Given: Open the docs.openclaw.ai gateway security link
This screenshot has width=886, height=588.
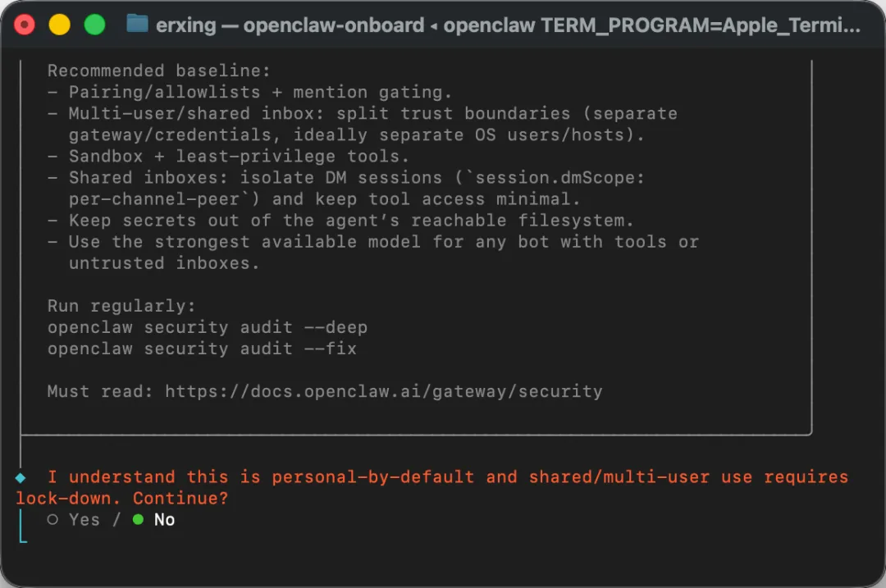Looking at the screenshot, I should coord(384,391).
